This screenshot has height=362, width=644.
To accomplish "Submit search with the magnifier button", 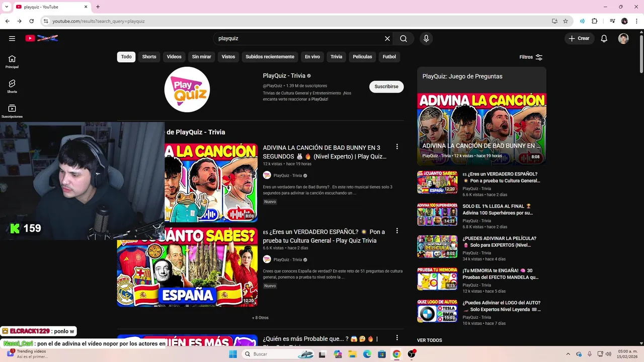I will (404, 38).
